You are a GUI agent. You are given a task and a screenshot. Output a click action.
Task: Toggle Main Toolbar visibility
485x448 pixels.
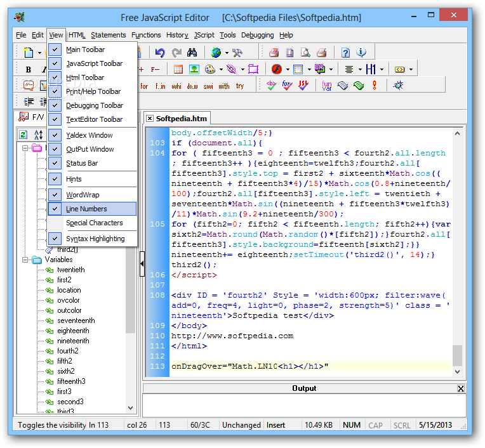(92, 49)
